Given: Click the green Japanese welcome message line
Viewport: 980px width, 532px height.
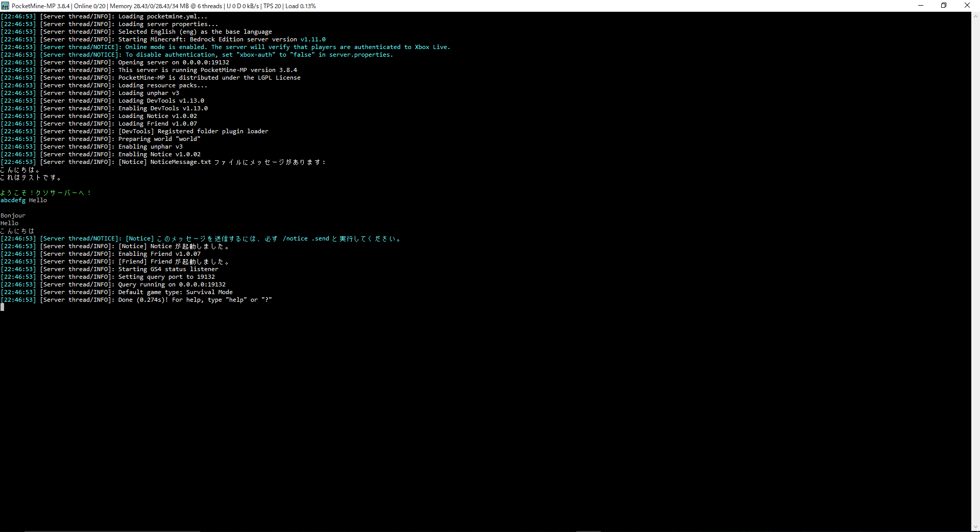Looking at the screenshot, I should click(45, 192).
